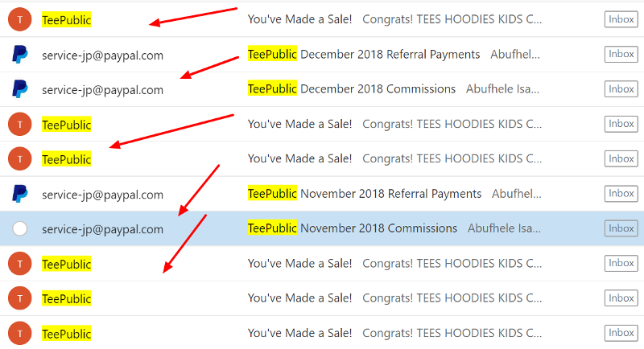The width and height of the screenshot is (644, 349).
Task: Click the orange T avatar in the bottom email
Action: (x=19, y=333)
